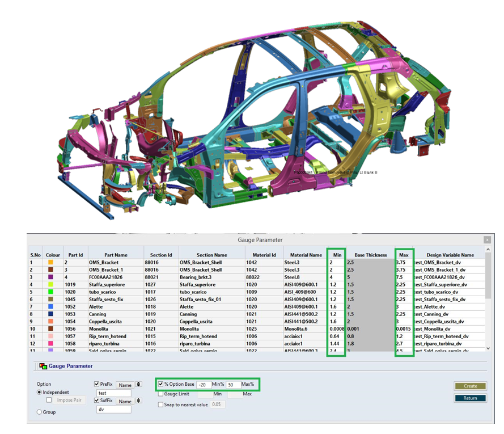Viewport: 504px width, 434px height.
Task: Open the PreFix Name dropdown
Action: tap(125, 385)
